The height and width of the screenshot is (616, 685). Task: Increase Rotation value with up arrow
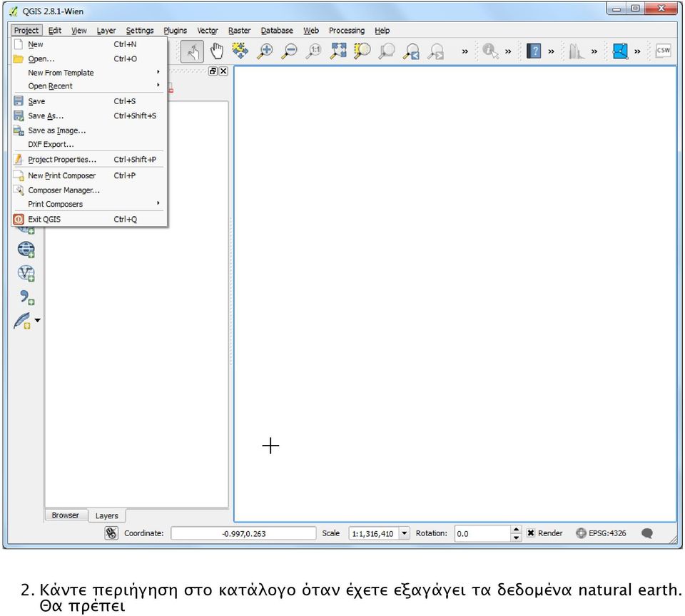pyautogui.click(x=517, y=530)
